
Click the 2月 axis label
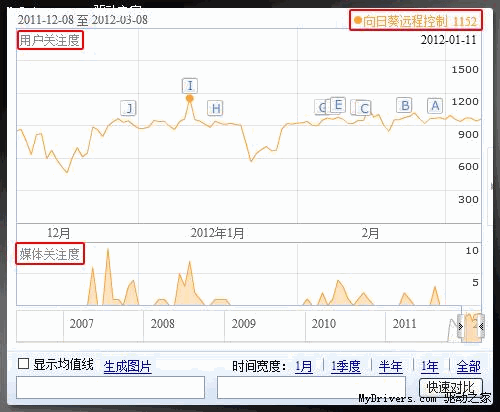tap(370, 233)
